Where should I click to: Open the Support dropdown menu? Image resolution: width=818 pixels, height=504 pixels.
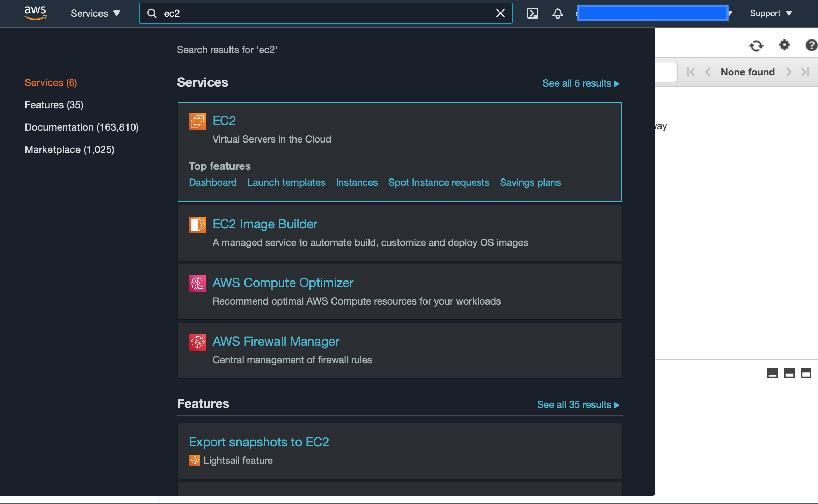click(770, 13)
